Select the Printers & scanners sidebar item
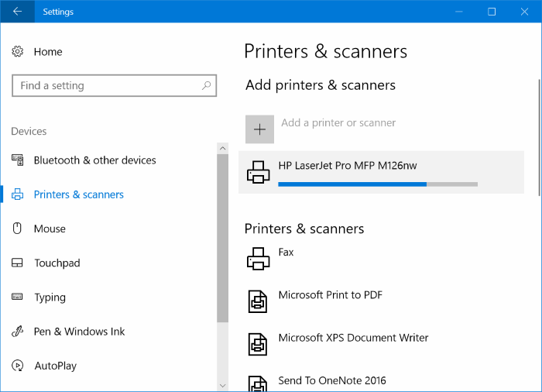Image resolution: width=542 pixels, height=392 pixels. point(78,194)
